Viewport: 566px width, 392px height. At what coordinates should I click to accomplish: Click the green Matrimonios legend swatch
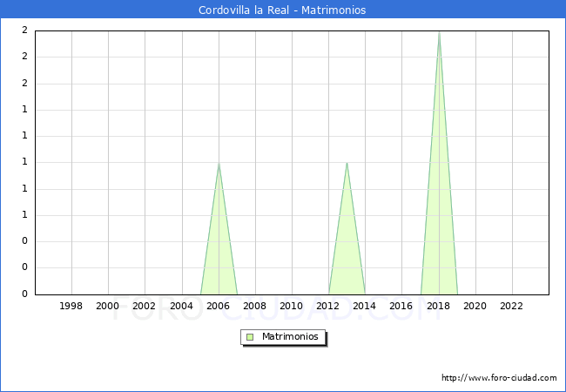pos(250,337)
